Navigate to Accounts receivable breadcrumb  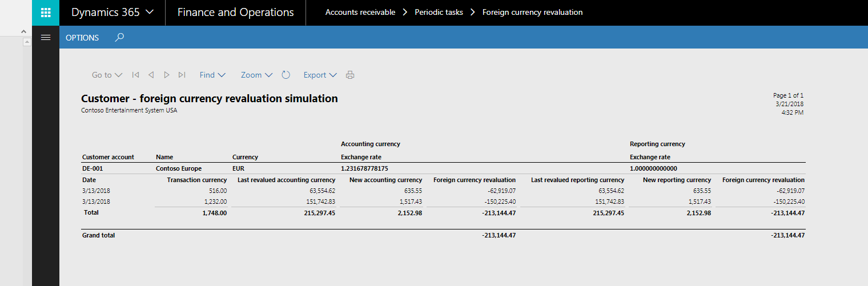click(x=360, y=13)
